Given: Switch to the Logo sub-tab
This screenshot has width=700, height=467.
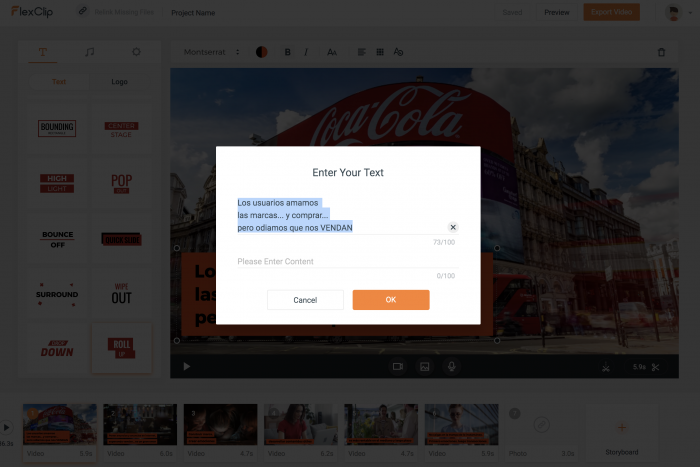Looking at the screenshot, I should coord(119,82).
